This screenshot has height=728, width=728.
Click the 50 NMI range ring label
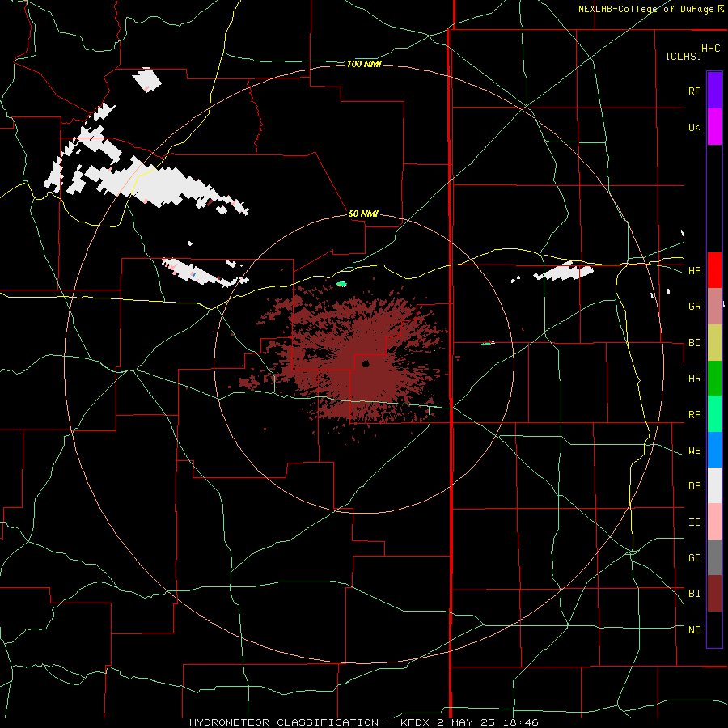(363, 214)
